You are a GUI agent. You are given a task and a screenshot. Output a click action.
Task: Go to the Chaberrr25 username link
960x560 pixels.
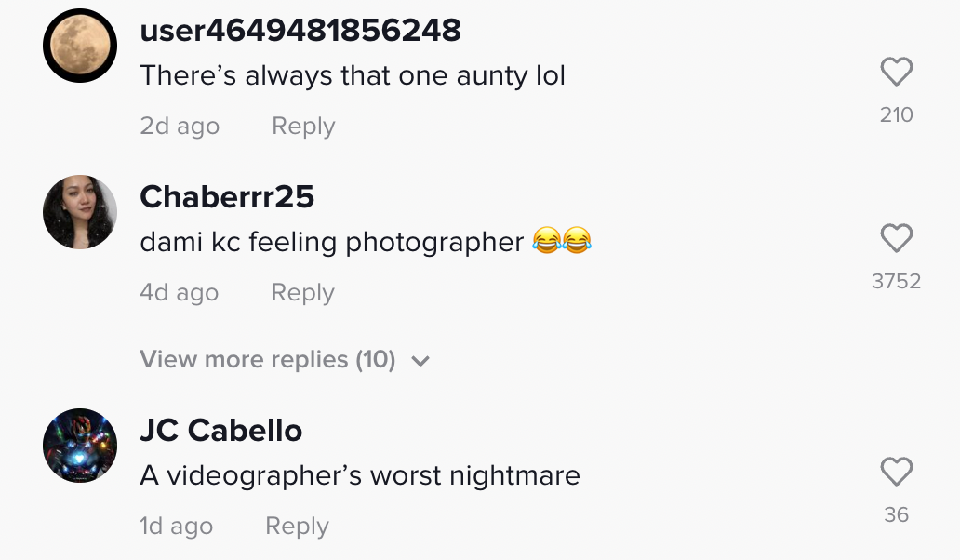pos(227,197)
